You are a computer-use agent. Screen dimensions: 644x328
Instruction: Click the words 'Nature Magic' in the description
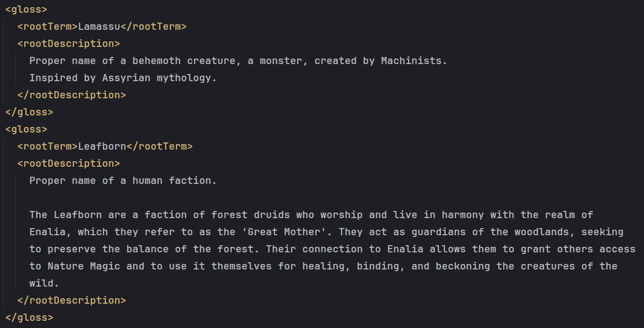tap(84, 266)
